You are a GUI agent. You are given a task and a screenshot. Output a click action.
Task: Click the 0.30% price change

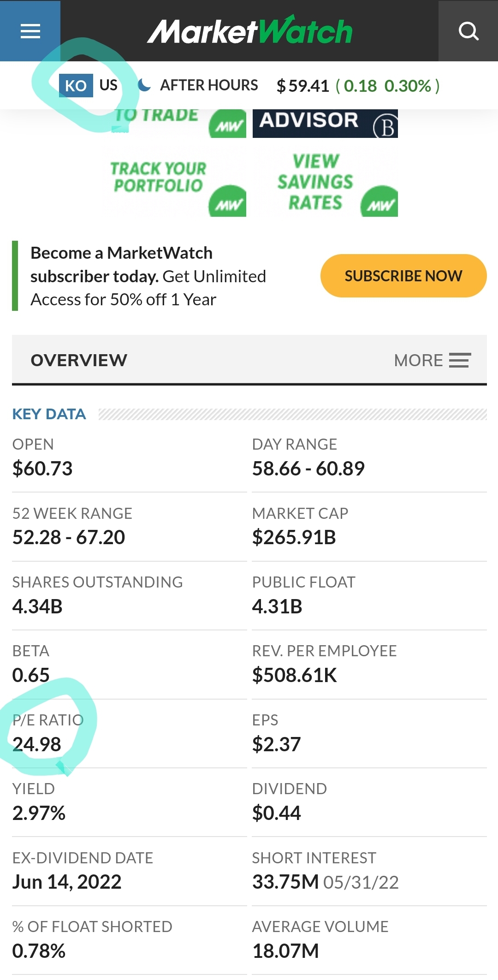[x=408, y=86]
